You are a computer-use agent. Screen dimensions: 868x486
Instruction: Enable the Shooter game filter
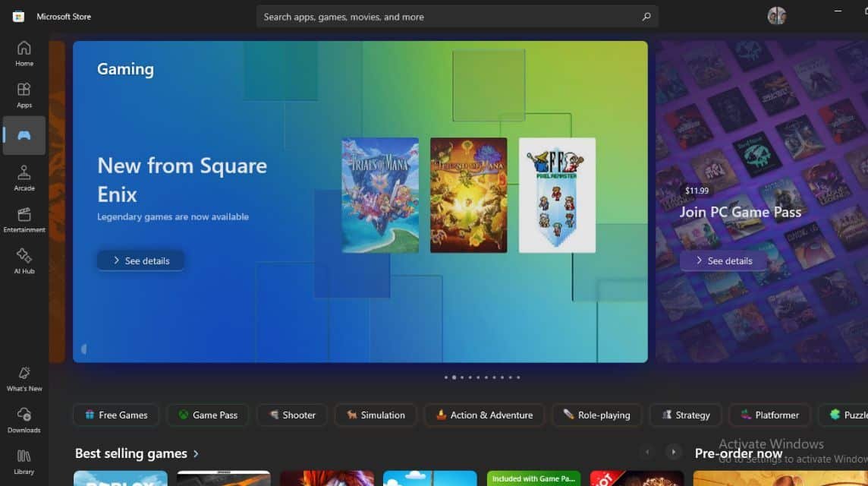291,415
